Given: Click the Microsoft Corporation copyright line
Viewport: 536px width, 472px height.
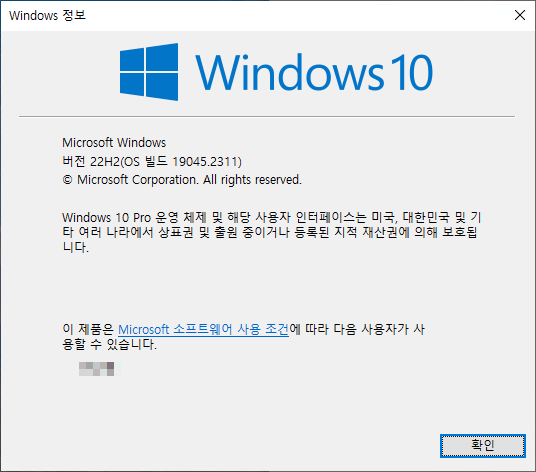Looking at the screenshot, I should point(182,180).
